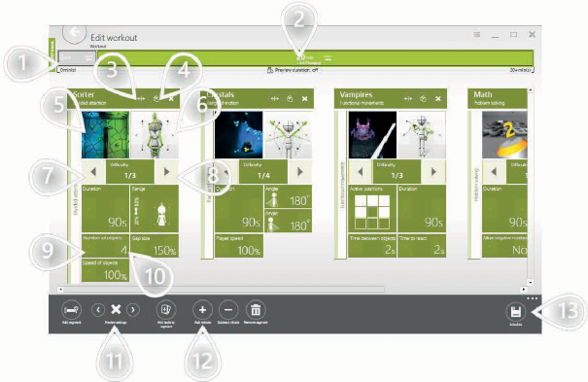Edit Crystals upper Angle 180° tile
The width and height of the screenshot is (588, 382).
[288, 196]
